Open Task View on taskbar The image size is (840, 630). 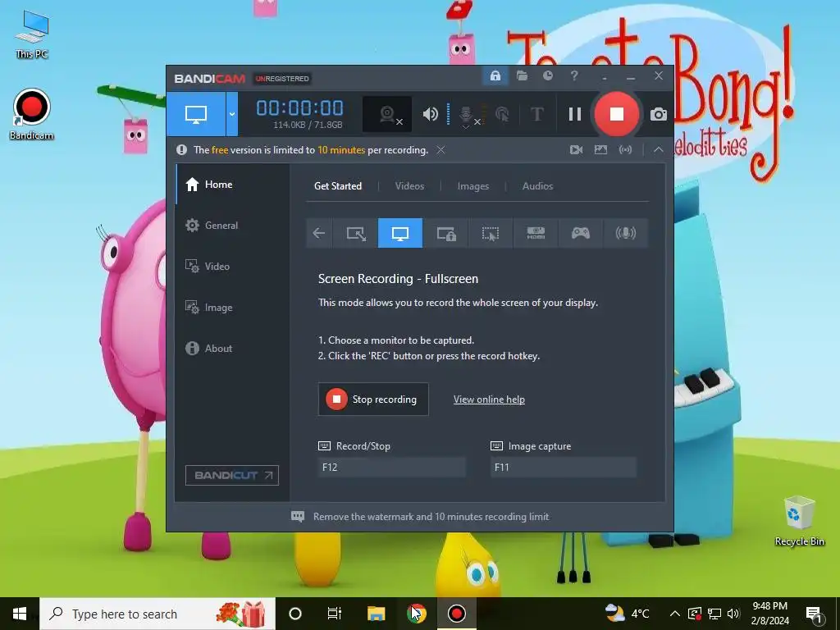click(x=335, y=614)
